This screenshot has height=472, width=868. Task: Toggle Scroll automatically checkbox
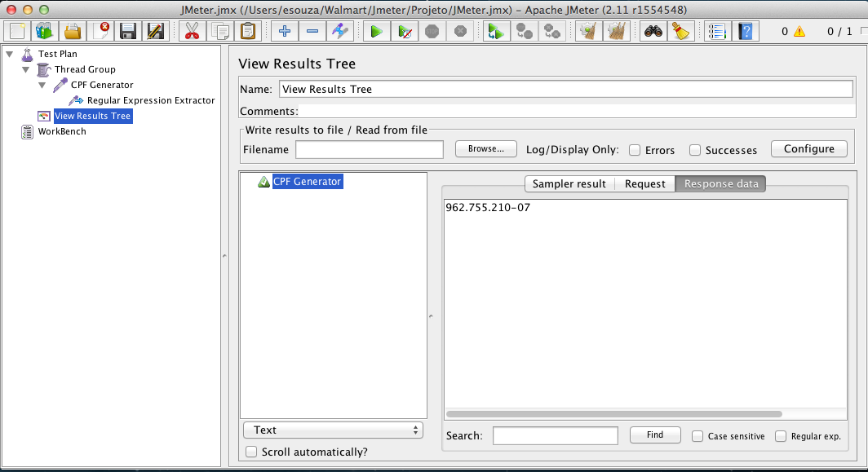point(251,452)
